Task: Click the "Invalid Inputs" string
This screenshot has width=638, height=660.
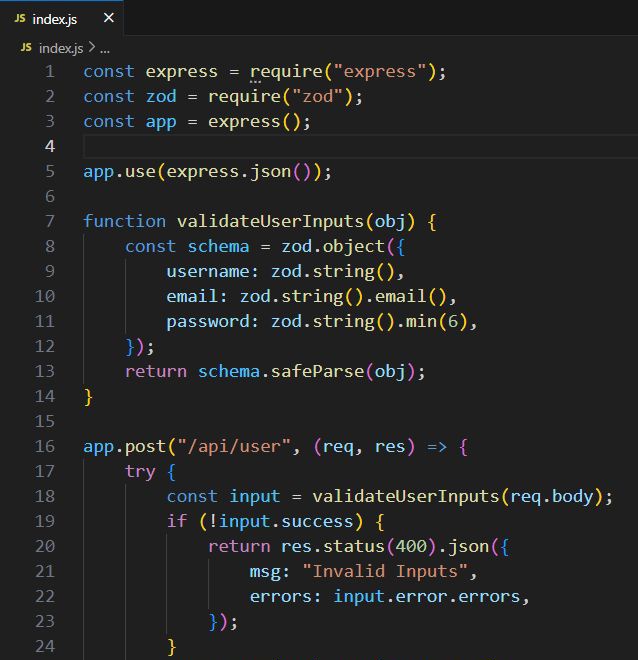Action: click(385, 572)
